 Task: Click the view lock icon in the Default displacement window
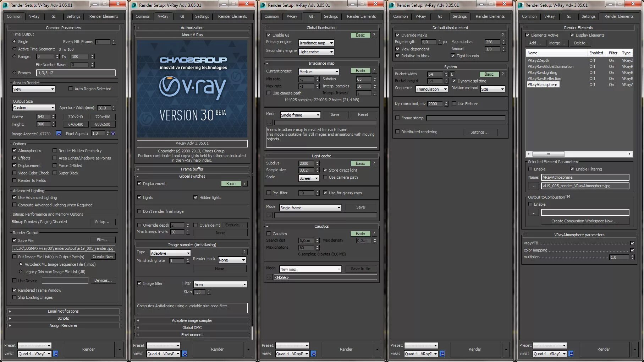(x=442, y=354)
